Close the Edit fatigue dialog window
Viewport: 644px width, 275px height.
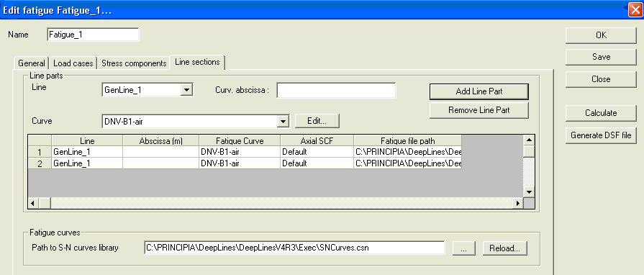pyautogui.click(x=635, y=10)
